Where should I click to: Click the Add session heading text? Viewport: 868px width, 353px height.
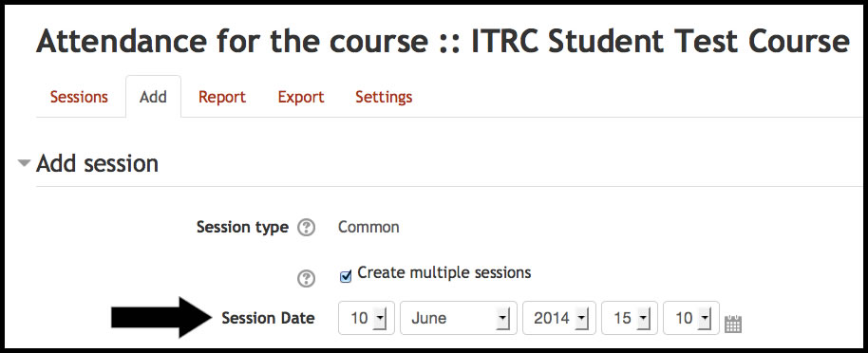pyautogui.click(x=98, y=164)
